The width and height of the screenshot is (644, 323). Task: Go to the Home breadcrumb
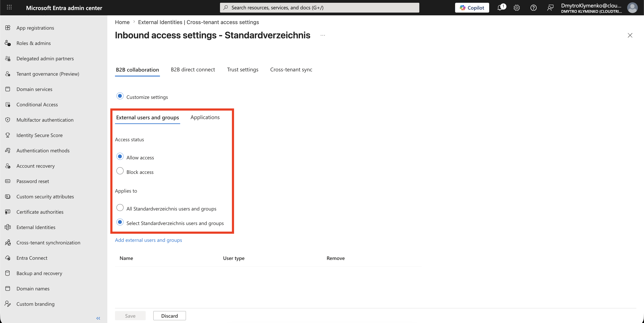(x=122, y=22)
